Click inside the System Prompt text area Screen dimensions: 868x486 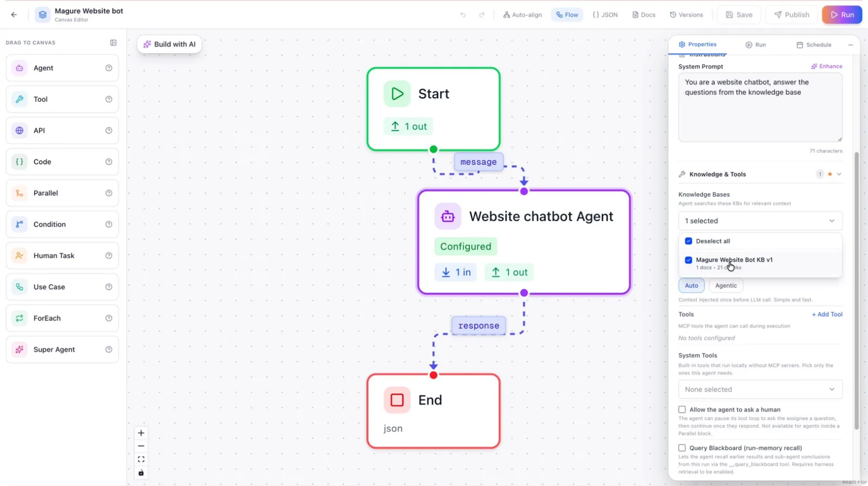coord(760,107)
